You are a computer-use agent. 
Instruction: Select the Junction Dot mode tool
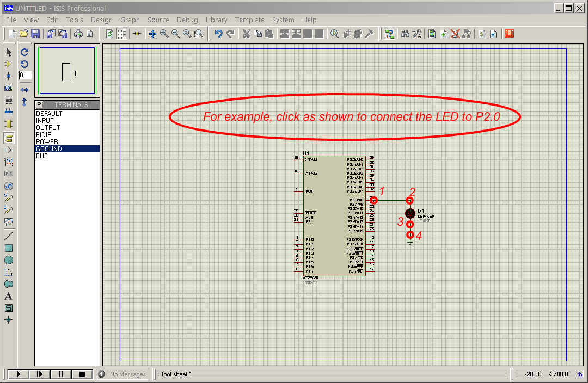click(x=8, y=76)
